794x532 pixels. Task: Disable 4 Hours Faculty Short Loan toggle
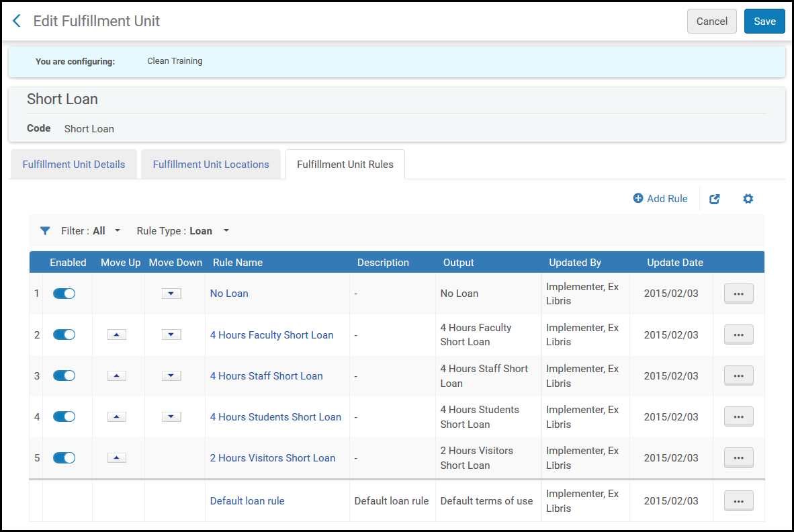64,335
